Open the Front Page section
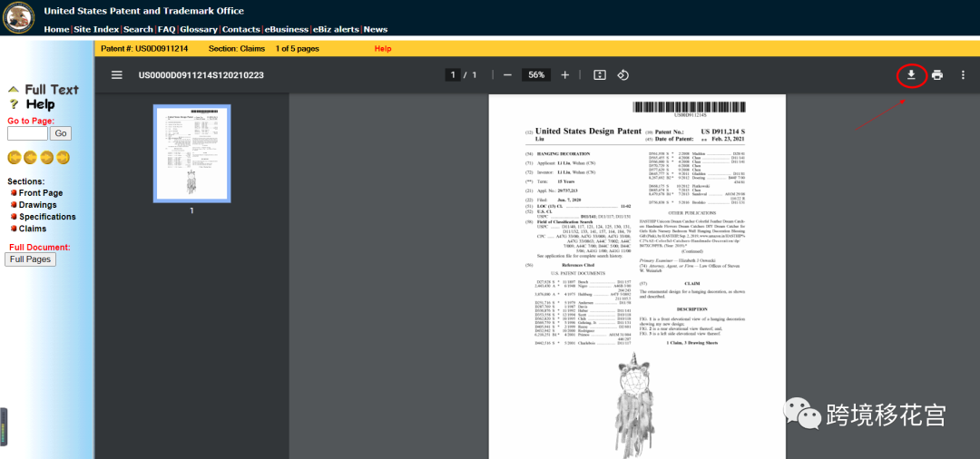980x459 pixels. coord(41,193)
